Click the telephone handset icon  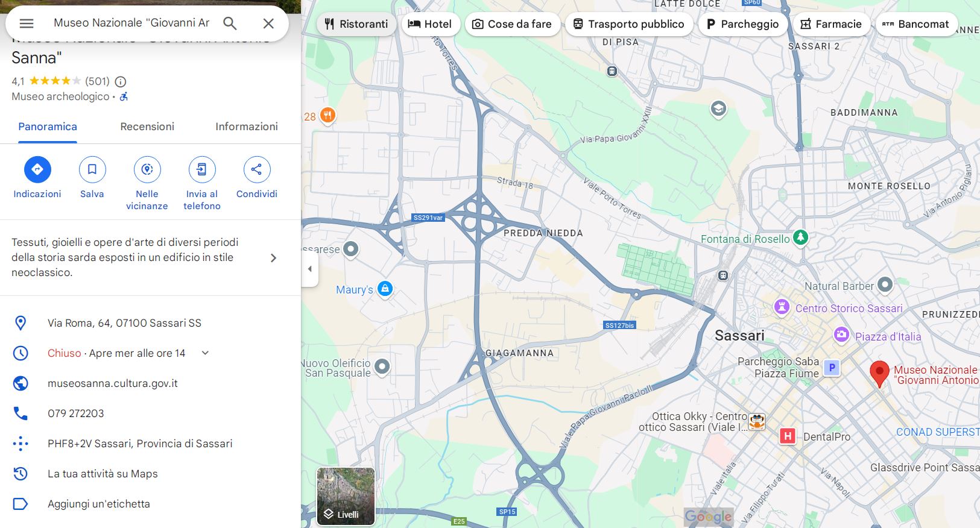[21, 413]
